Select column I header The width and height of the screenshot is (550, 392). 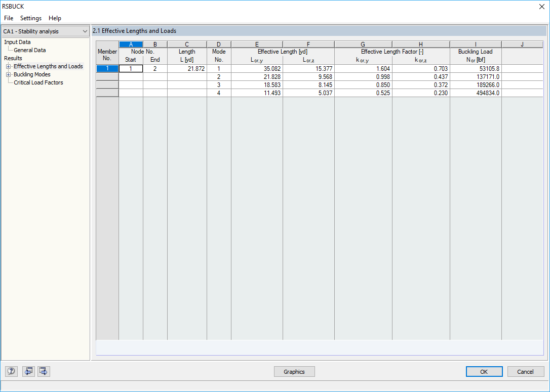[x=476, y=44]
